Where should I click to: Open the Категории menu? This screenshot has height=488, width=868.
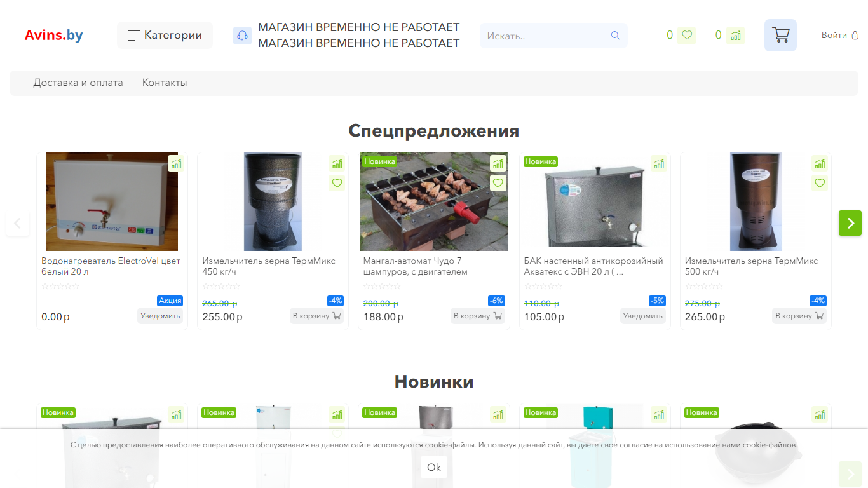tap(165, 35)
